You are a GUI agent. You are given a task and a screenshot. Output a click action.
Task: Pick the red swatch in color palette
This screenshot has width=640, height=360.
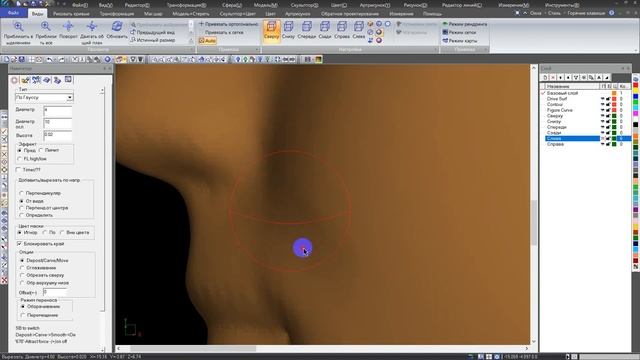click(x=636, y=85)
